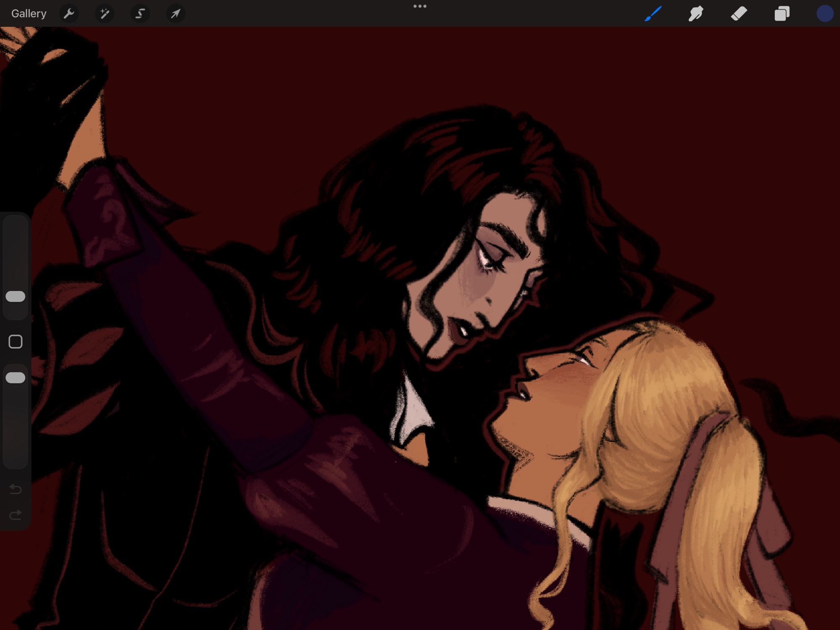Select the Smudge finger tool
The height and width of the screenshot is (630, 840).
click(x=696, y=14)
